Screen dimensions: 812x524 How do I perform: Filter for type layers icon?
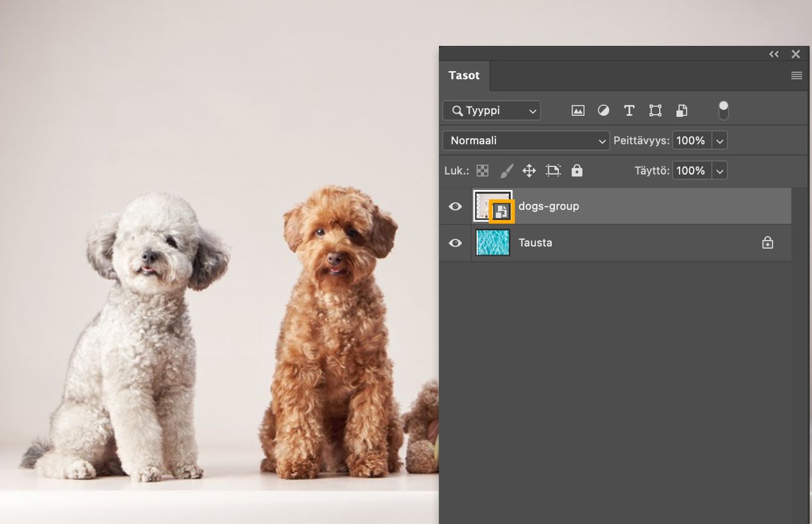tap(629, 111)
